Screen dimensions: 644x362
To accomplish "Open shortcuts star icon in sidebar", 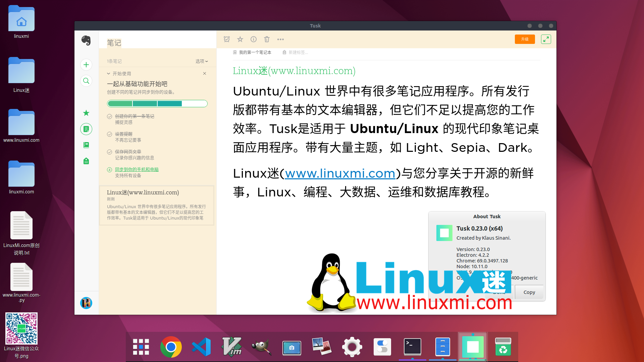I will pos(86,113).
